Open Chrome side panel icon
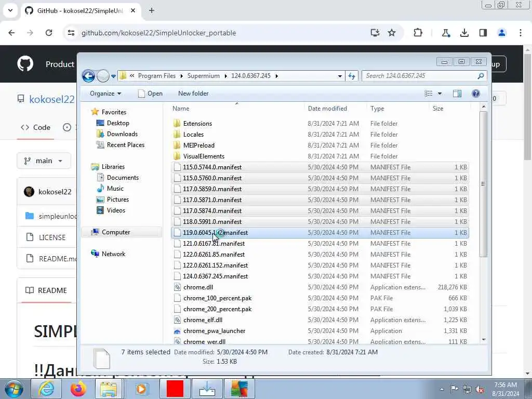Screen dimensions: 532x399 483,33
